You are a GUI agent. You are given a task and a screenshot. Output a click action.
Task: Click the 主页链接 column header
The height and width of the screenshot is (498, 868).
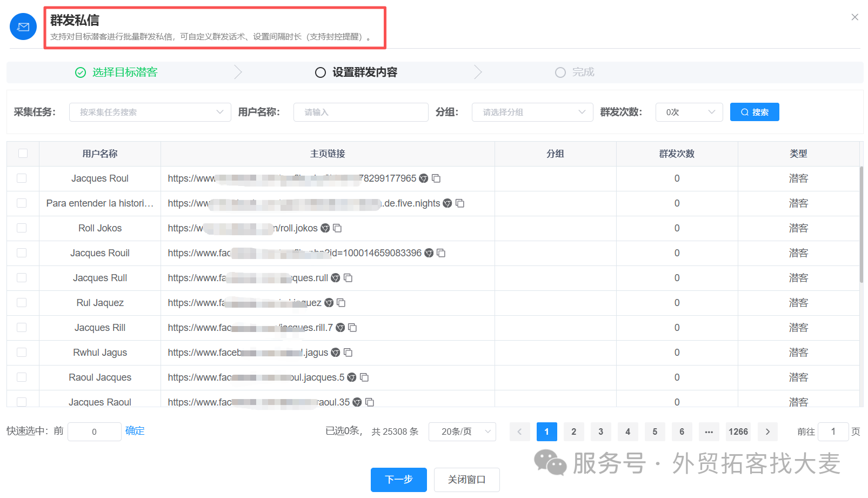[x=328, y=154]
